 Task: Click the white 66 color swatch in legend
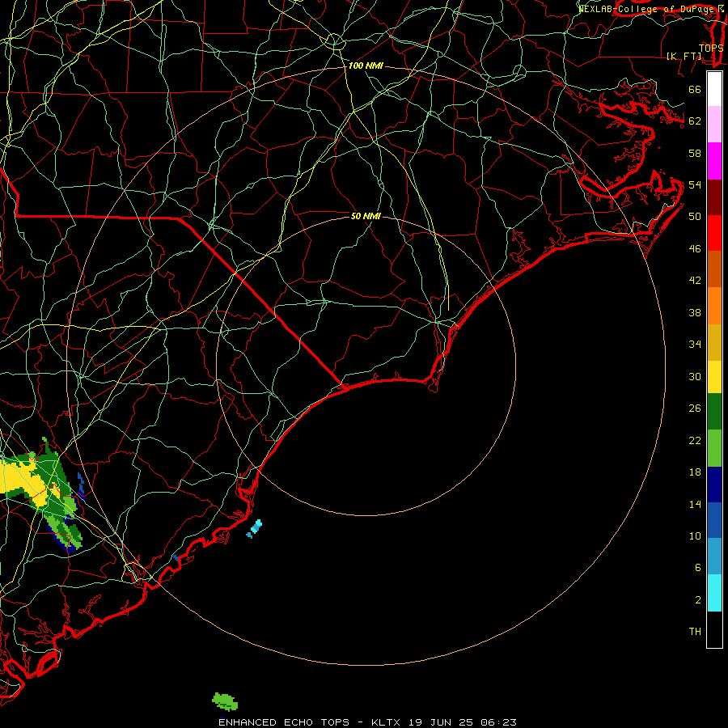tap(714, 89)
